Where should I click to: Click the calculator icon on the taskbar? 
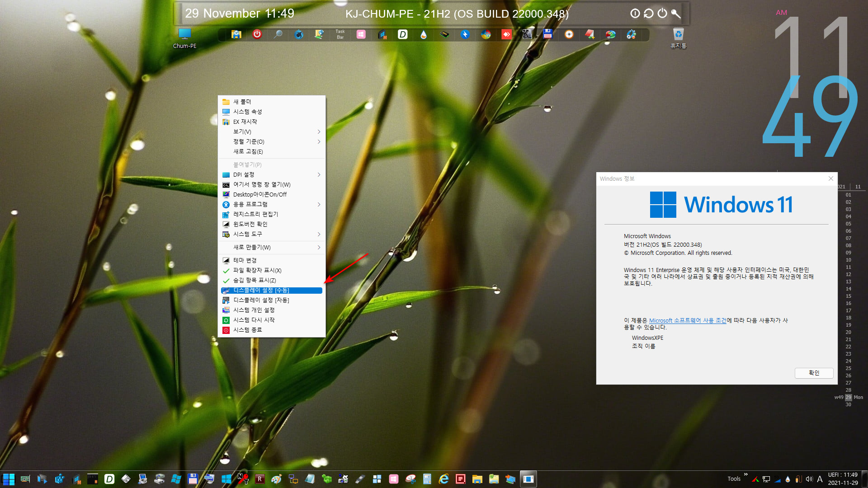point(427,479)
